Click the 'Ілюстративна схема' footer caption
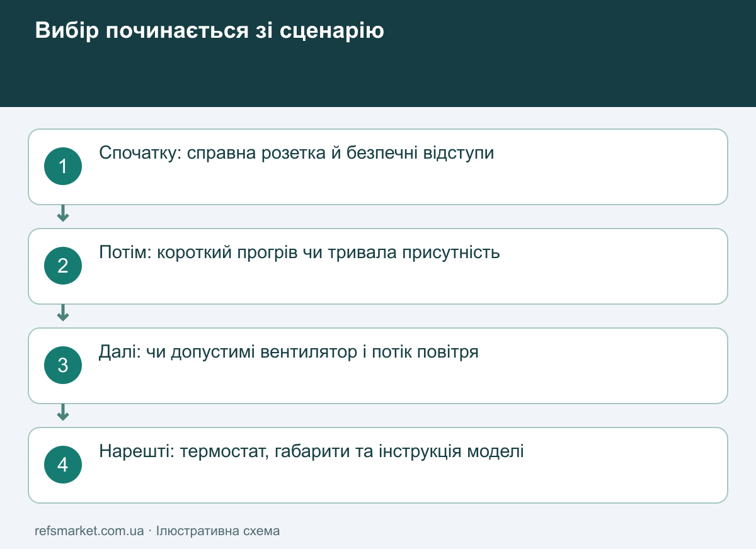The image size is (756, 549). 218,531
